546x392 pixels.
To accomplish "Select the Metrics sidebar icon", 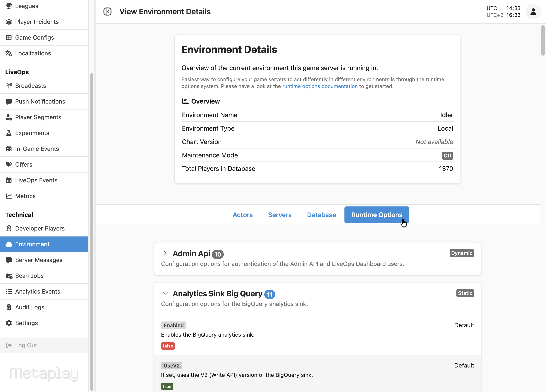I will [x=9, y=196].
